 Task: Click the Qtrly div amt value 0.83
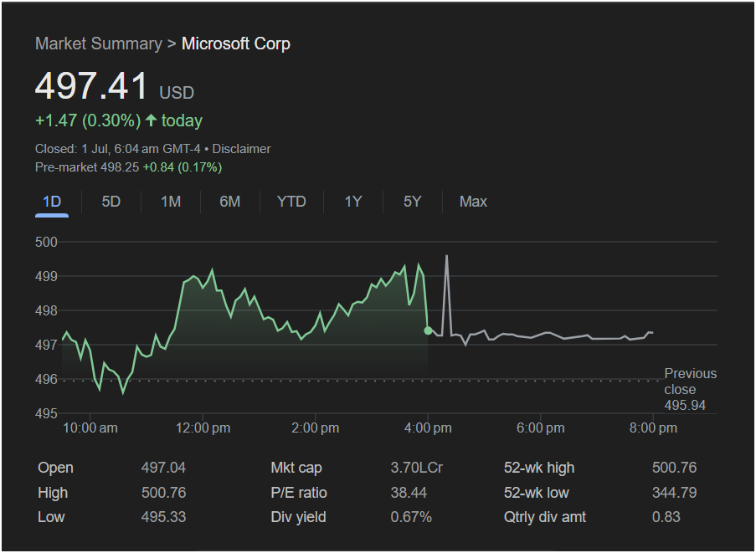coord(666,517)
